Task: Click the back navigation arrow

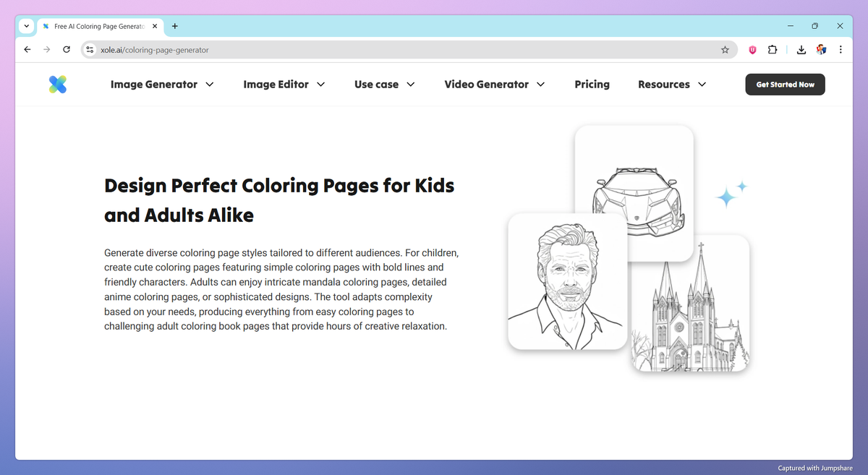Action: tap(27, 49)
